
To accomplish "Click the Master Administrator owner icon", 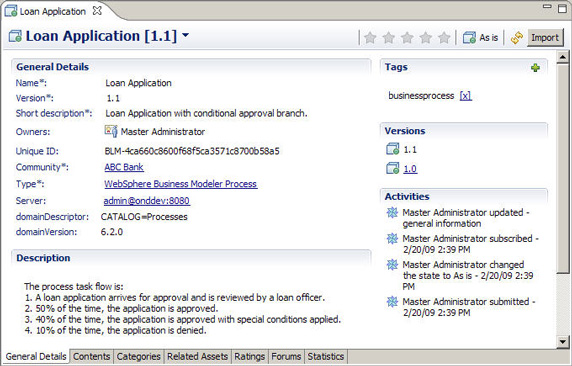I will (x=111, y=131).
